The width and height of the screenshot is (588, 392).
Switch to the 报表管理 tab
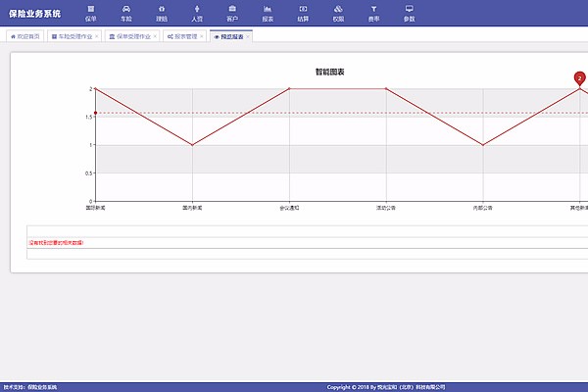point(182,36)
